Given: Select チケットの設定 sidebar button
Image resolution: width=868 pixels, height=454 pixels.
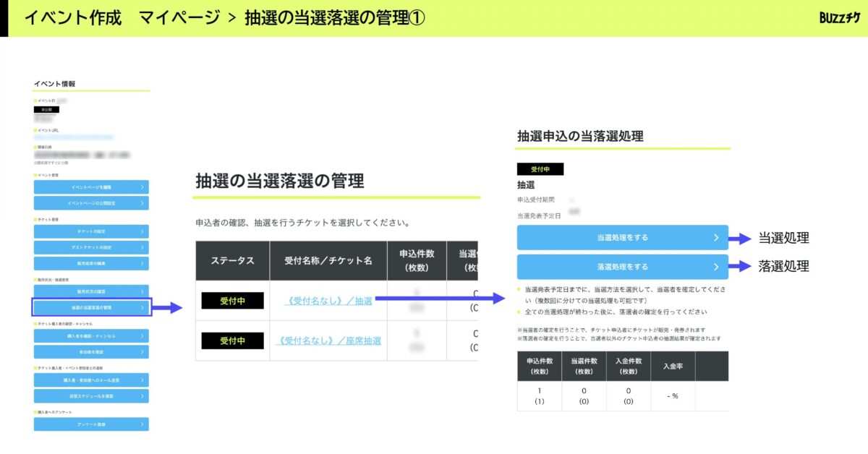Looking at the screenshot, I should [91, 231].
